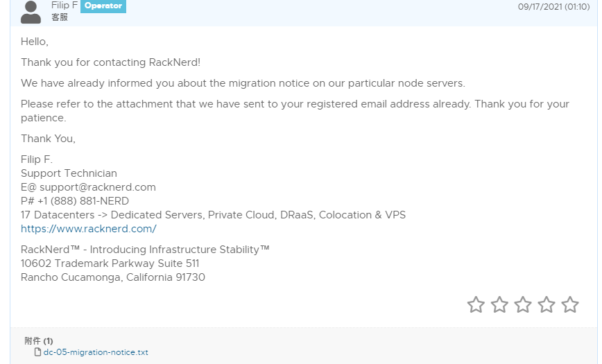Click the 09/17/2021 message timestamp
602x364 pixels.
point(553,7)
